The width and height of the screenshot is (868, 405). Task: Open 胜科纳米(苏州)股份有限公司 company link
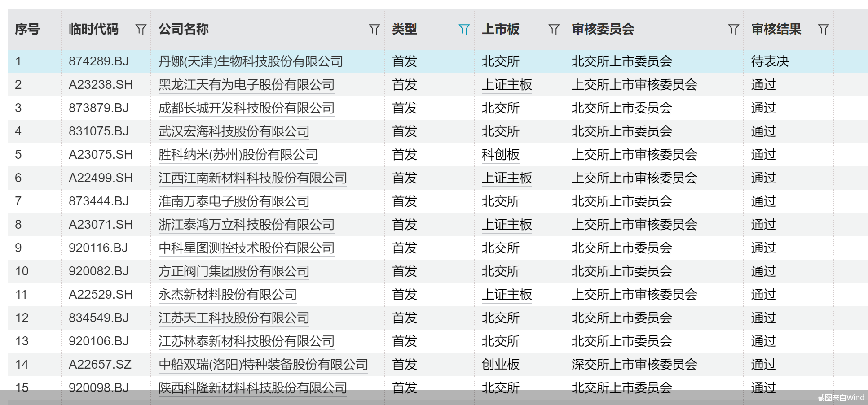238,155
